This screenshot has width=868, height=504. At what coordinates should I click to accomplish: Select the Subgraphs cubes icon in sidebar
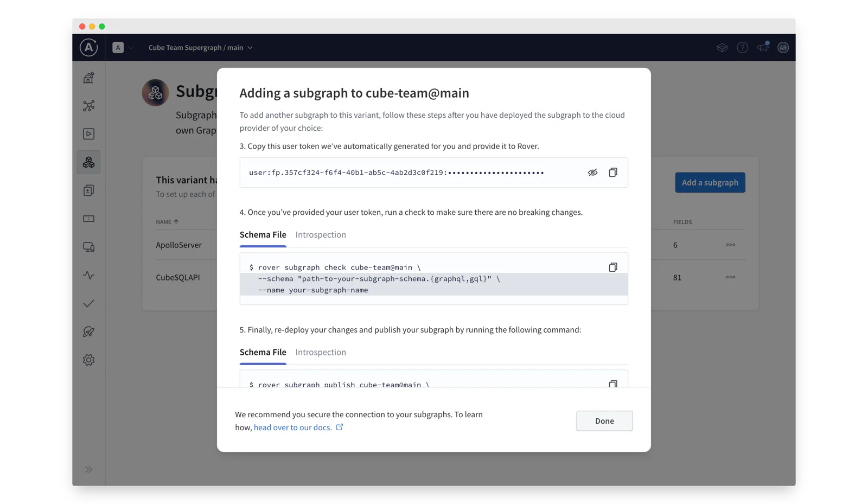tap(88, 162)
